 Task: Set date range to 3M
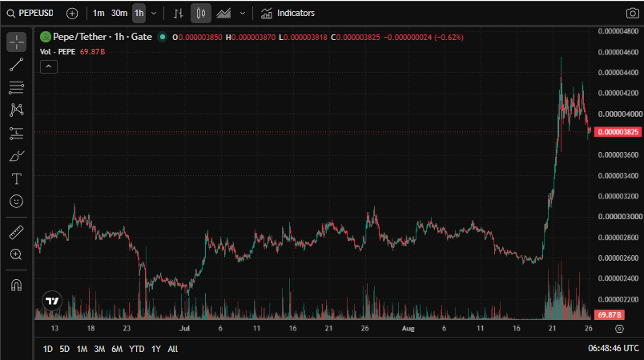pyautogui.click(x=99, y=349)
